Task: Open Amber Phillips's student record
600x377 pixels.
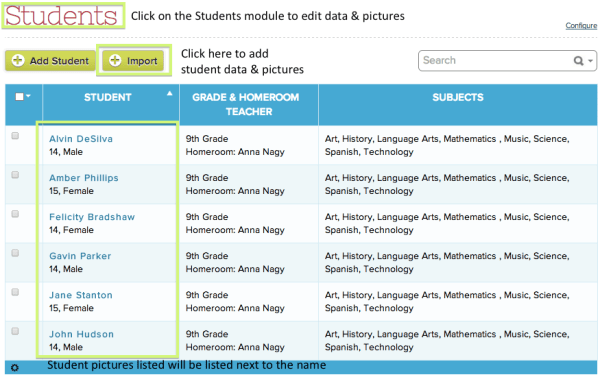Action: (x=84, y=178)
